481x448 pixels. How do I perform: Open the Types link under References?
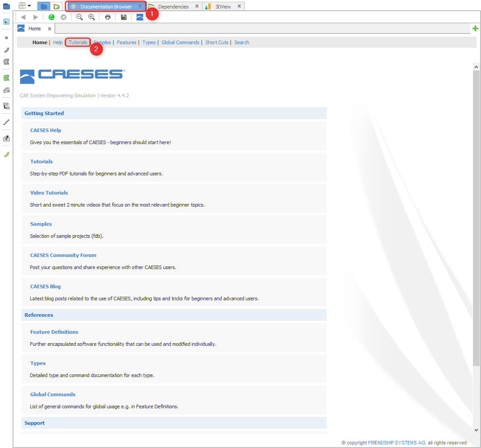tap(38, 363)
